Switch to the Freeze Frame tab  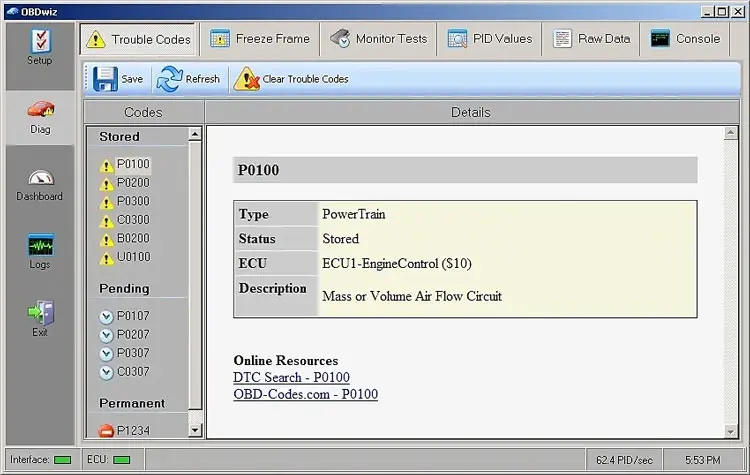coord(260,39)
